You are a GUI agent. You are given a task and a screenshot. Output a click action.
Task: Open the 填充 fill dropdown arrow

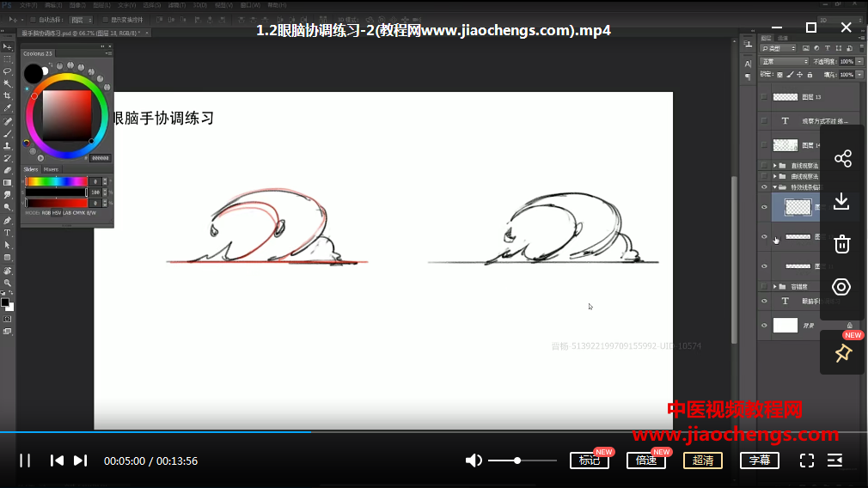point(859,75)
